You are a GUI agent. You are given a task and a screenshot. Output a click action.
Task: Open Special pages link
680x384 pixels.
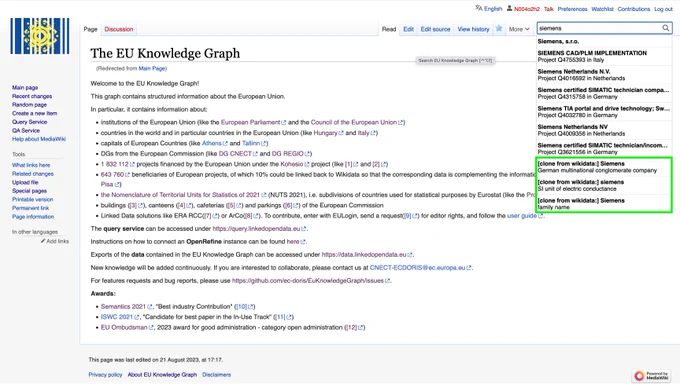click(29, 190)
